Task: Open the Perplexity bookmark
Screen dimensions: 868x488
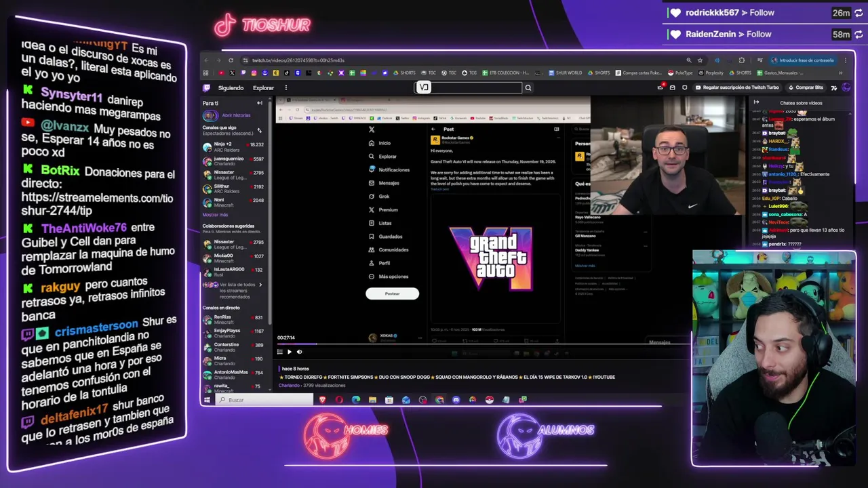Action: 711,73
